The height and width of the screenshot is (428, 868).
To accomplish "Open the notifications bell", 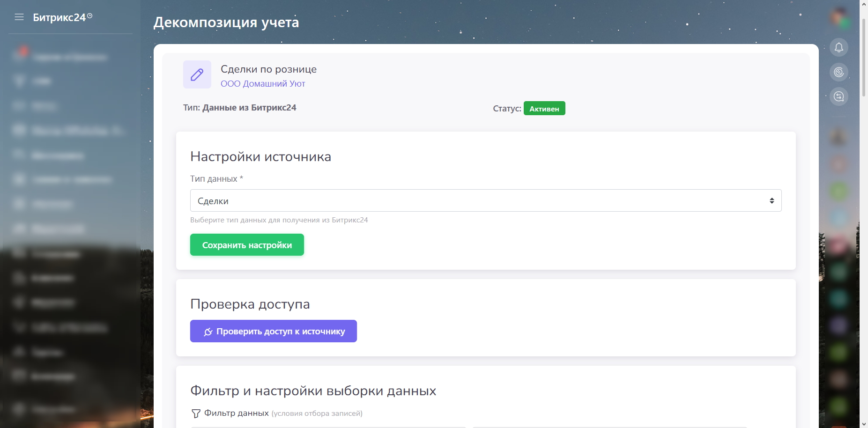I will click(838, 47).
